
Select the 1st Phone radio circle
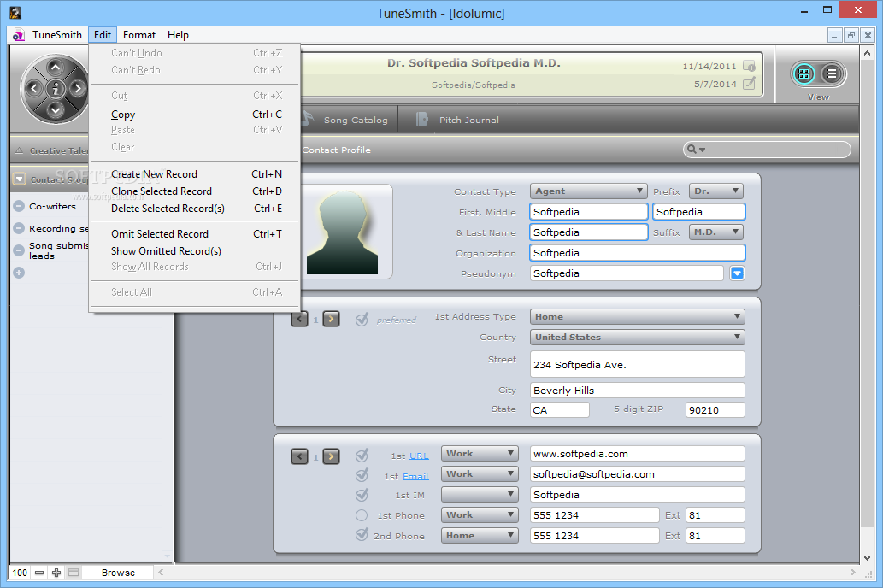(362, 515)
